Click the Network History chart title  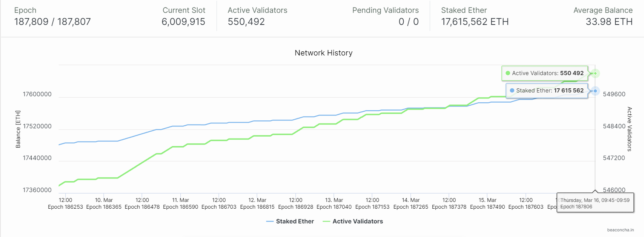[x=324, y=53]
